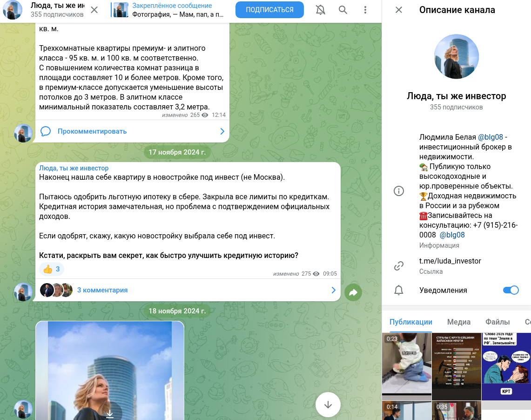
Task: Click the 12:14 message timestamp
Action: (219, 115)
